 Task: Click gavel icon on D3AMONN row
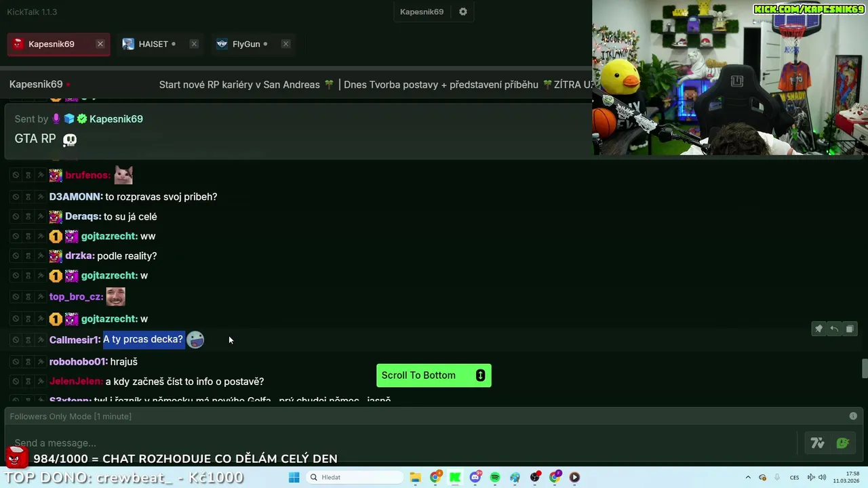point(40,197)
